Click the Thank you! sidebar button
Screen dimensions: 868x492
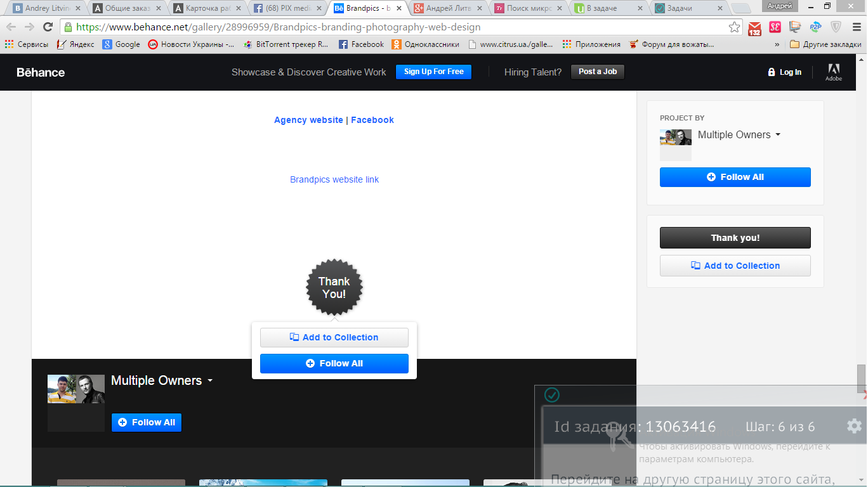click(x=735, y=238)
